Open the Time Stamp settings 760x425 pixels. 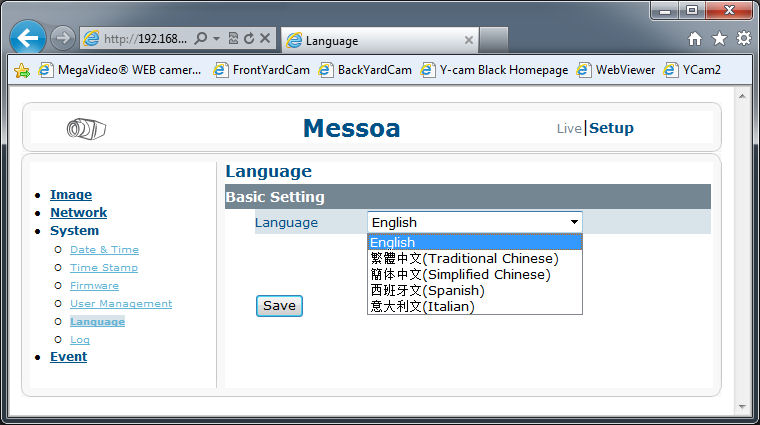[x=104, y=268]
